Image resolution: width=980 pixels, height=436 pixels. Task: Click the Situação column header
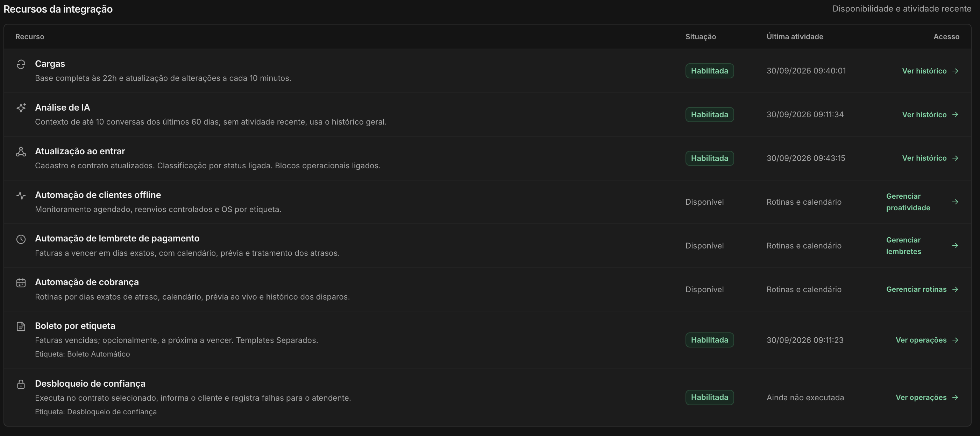701,37
